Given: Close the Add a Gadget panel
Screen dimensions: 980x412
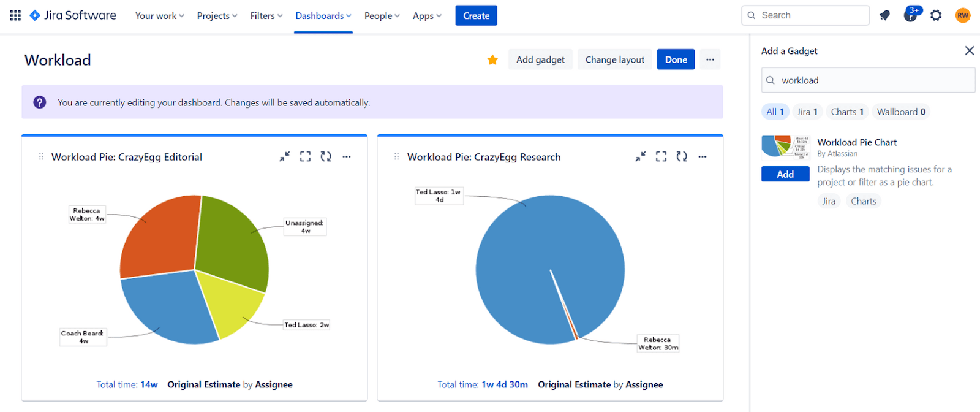Looking at the screenshot, I should pos(969,51).
